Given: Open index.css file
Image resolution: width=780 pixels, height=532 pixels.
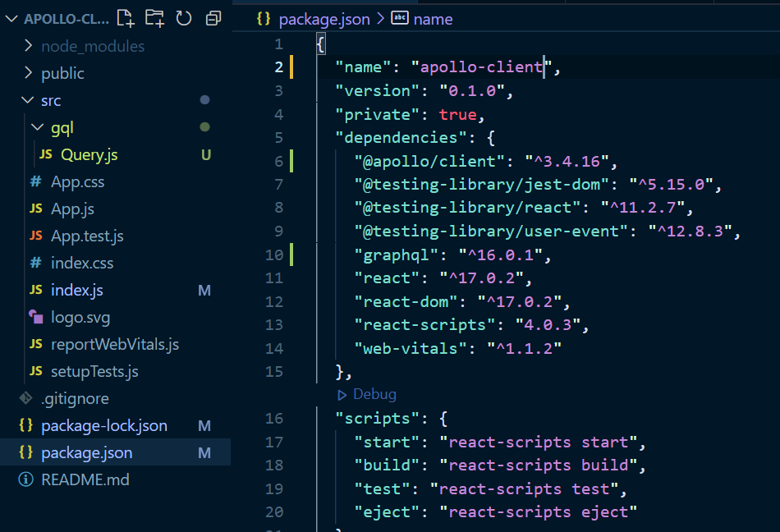Looking at the screenshot, I should pyautogui.click(x=82, y=263).
